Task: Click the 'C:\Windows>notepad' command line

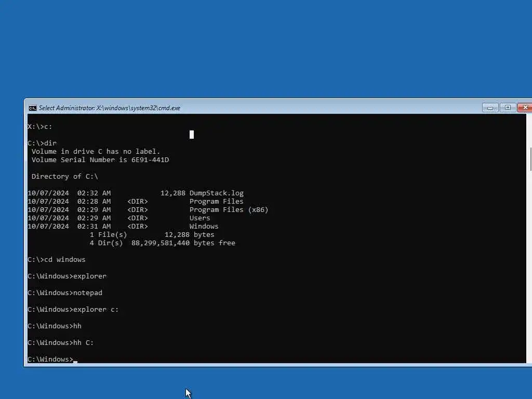Action: point(65,293)
